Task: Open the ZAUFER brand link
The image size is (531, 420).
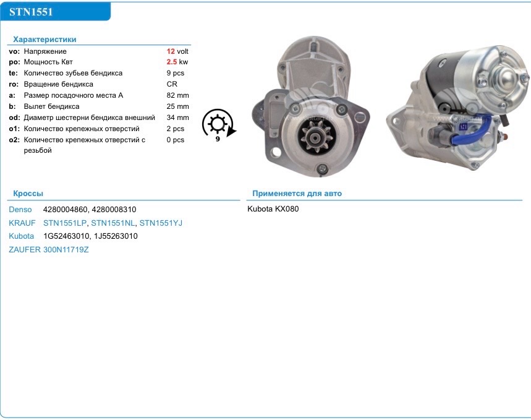Action: point(25,249)
